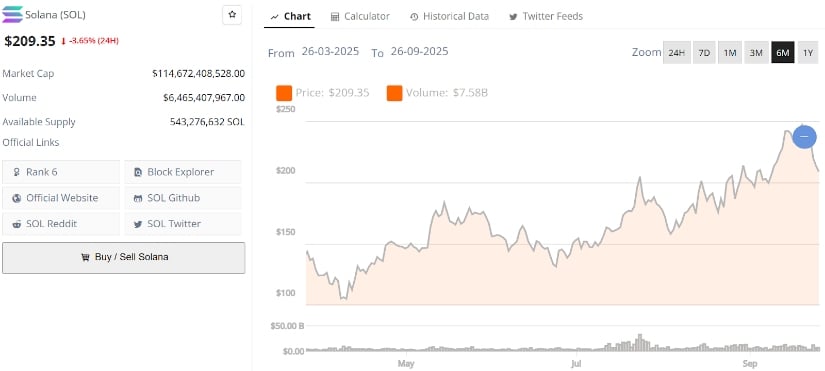Switch to the Chart tab

click(x=290, y=16)
